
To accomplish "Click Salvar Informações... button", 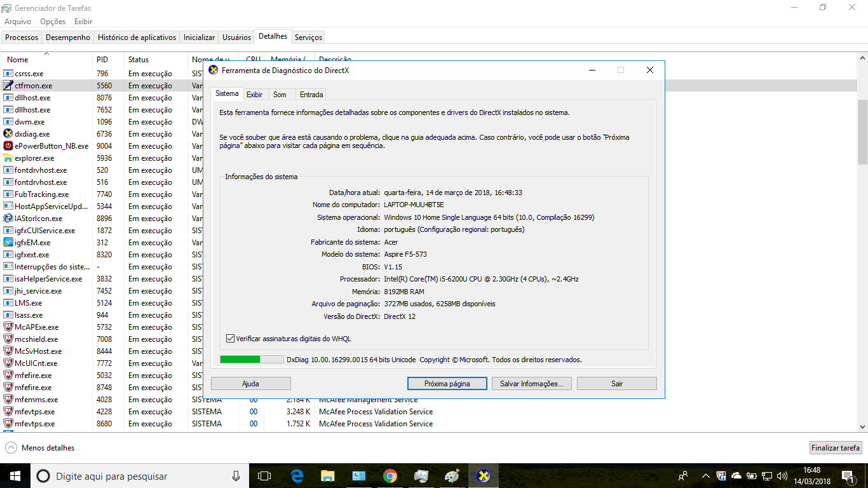I will (532, 384).
